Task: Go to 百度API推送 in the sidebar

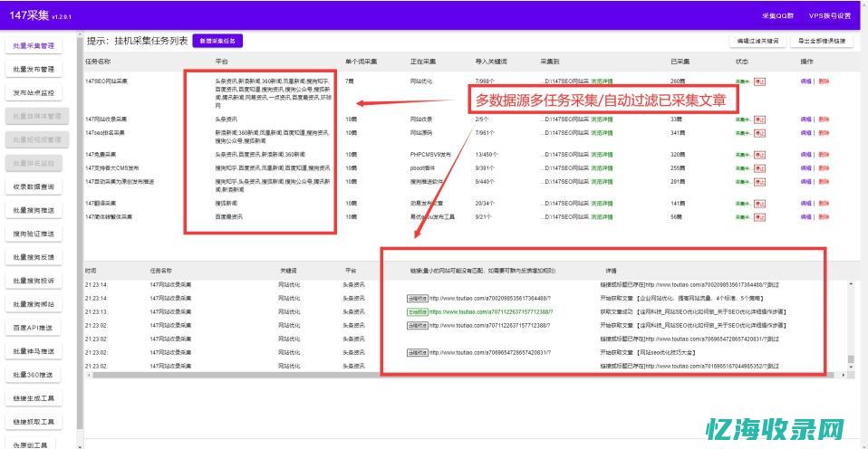Action: pyautogui.click(x=34, y=328)
